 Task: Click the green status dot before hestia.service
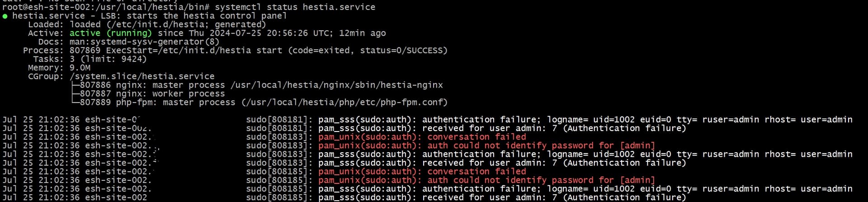[x=5, y=16]
